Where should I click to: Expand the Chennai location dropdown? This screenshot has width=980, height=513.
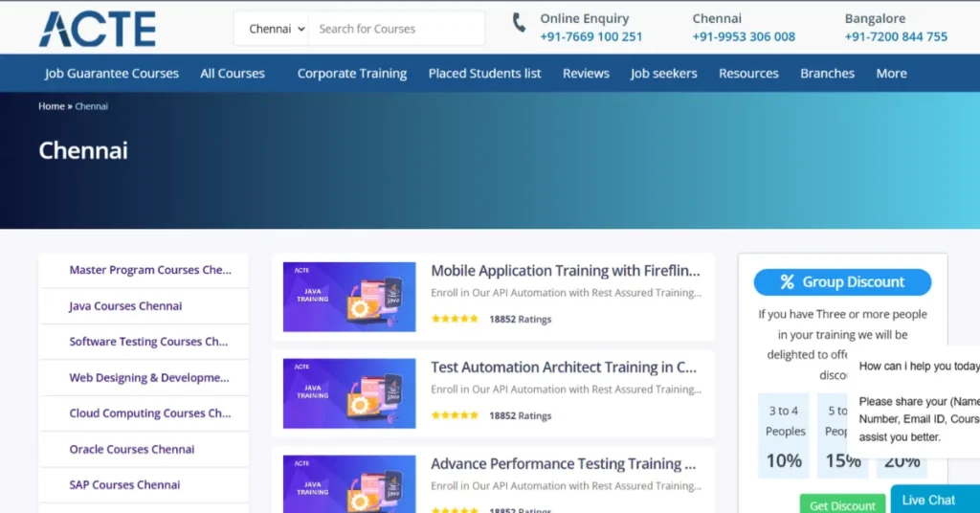277,29
